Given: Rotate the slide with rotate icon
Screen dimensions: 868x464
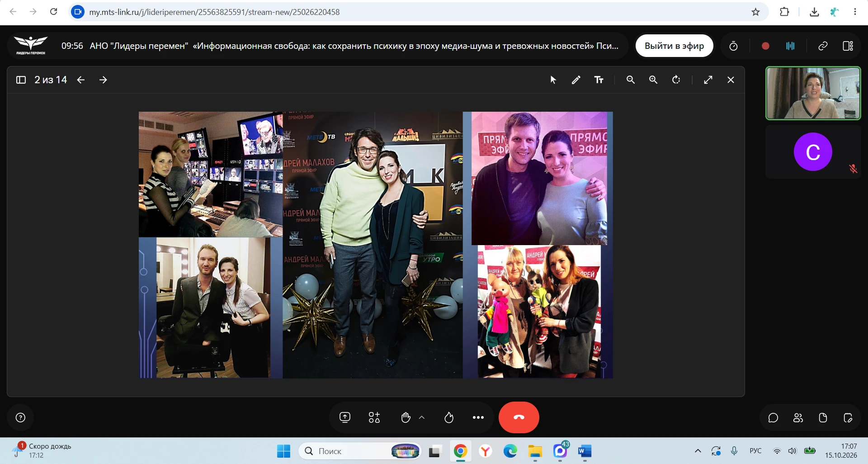Looking at the screenshot, I should [x=676, y=80].
